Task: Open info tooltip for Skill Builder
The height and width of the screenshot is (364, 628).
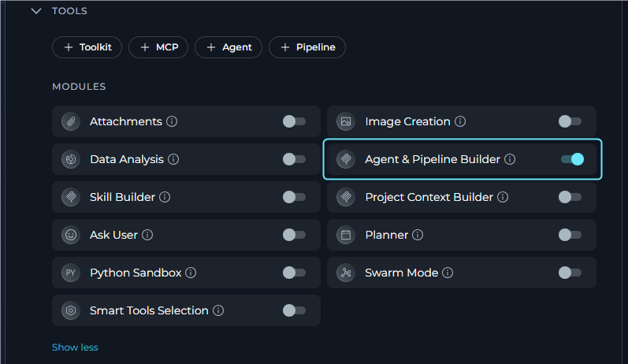Action: tap(165, 197)
